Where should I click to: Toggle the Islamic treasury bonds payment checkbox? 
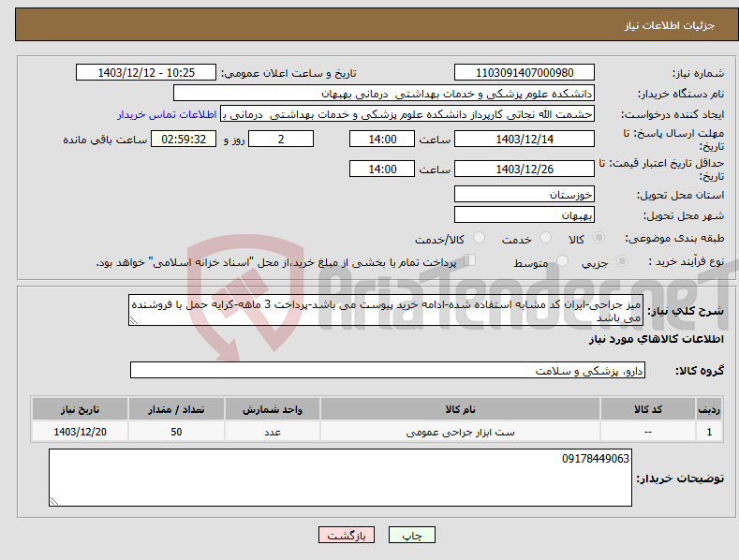pos(470,260)
